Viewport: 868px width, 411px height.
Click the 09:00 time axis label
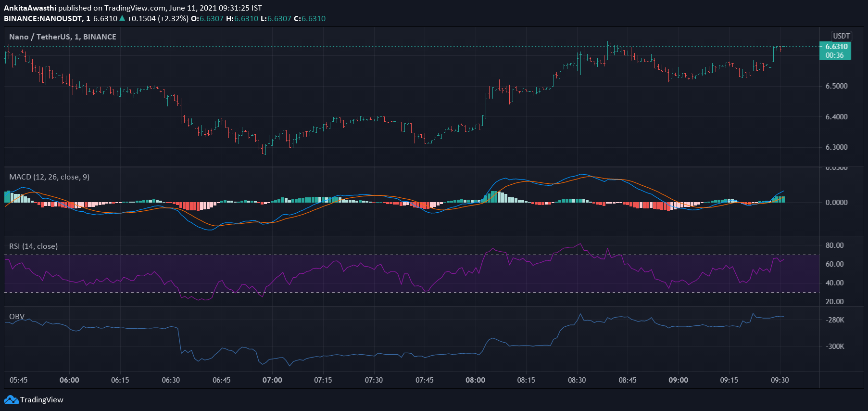tap(678, 380)
